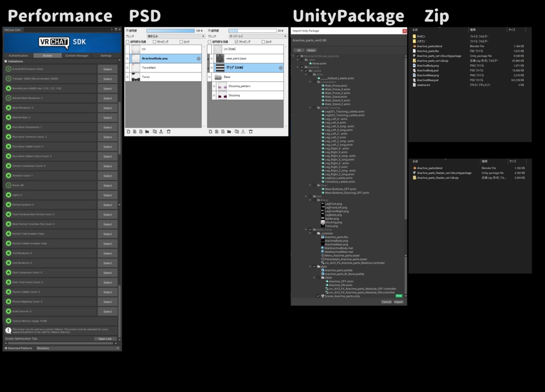The height and width of the screenshot is (392, 545).
Task: Switch to the Authentication tab
Action: [19, 55]
